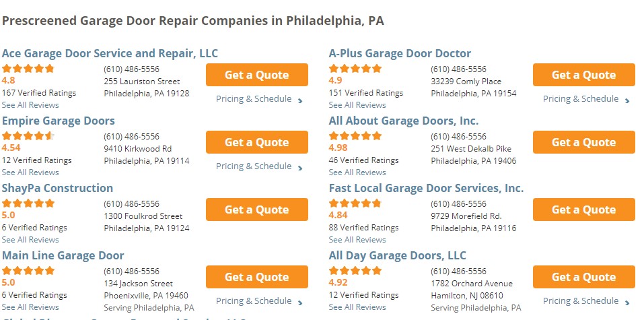Open Ace Garage Door Service and Repair listing
The image size is (644, 320).
point(110,54)
